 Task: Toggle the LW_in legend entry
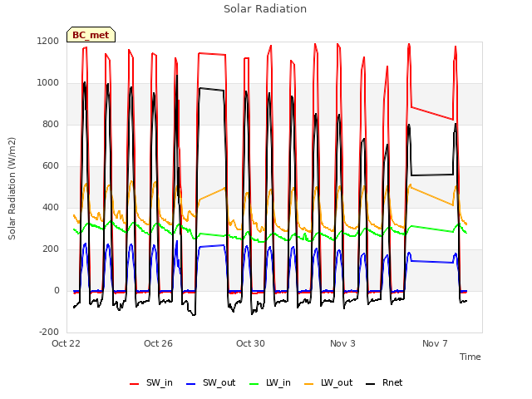pyautogui.click(x=270, y=383)
